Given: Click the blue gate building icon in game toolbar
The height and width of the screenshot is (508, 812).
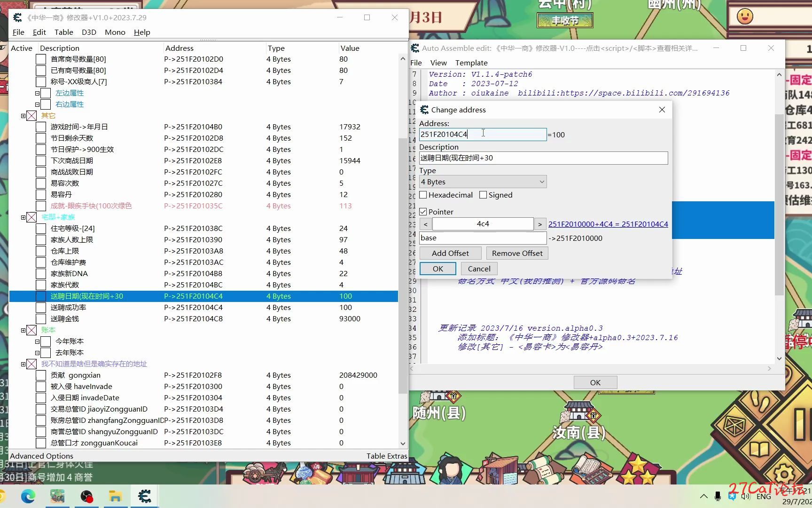Looking at the screenshot, I should (406, 472).
